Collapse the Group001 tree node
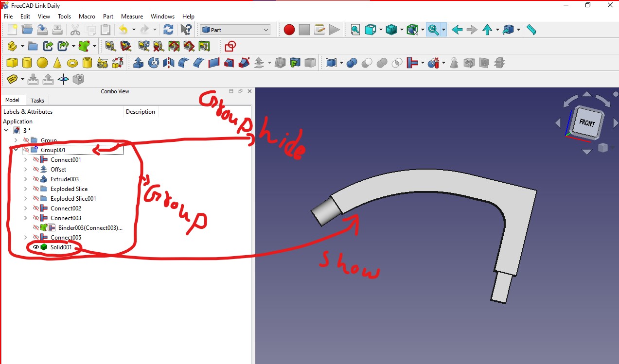This screenshot has width=619, height=364. click(16, 150)
